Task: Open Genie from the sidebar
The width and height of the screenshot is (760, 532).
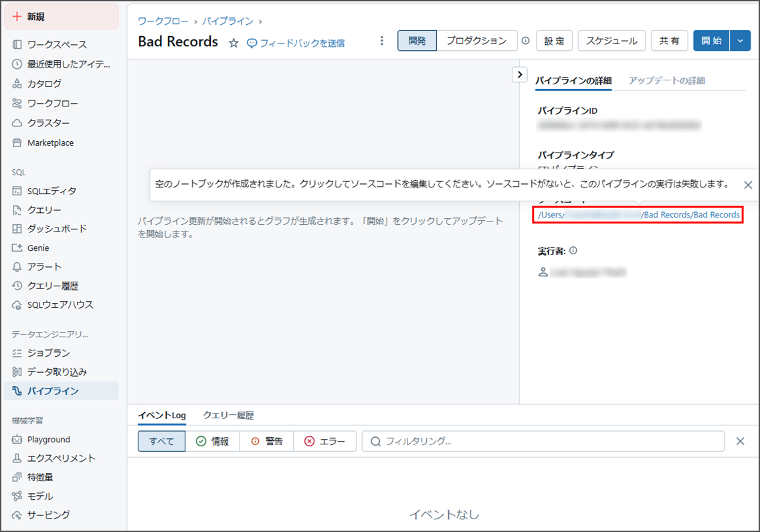Action: (x=38, y=248)
